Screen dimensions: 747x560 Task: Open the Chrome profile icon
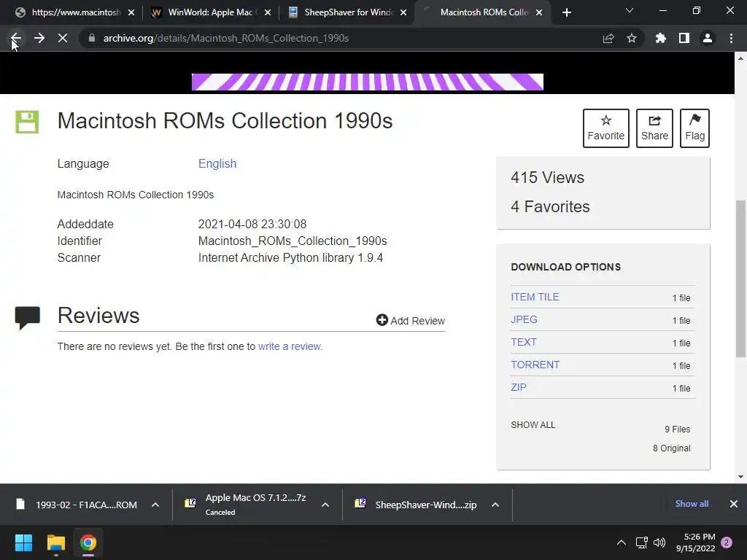[x=708, y=38]
